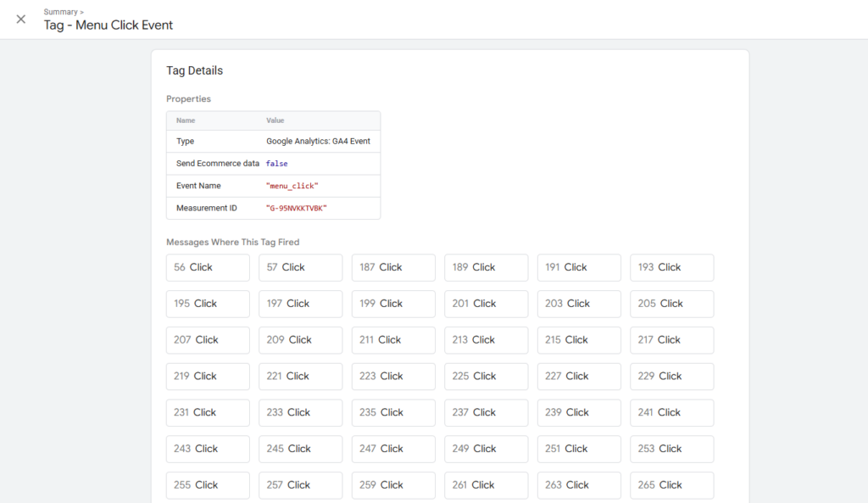Select message 229 Click
The image size is (868, 503).
click(x=671, y=377)
